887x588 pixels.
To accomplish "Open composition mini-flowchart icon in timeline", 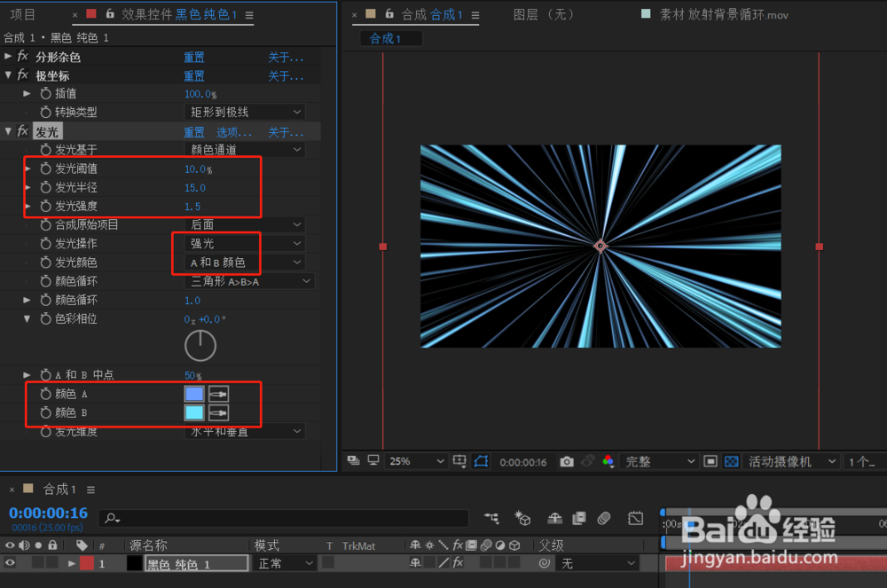I will click(x=491, y=517).
